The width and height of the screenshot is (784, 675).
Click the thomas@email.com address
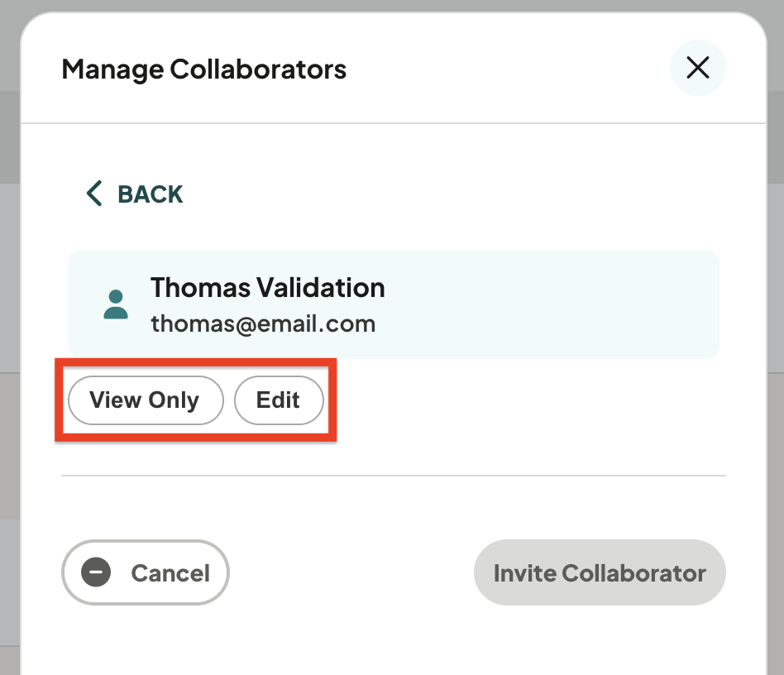pos(263,324)
